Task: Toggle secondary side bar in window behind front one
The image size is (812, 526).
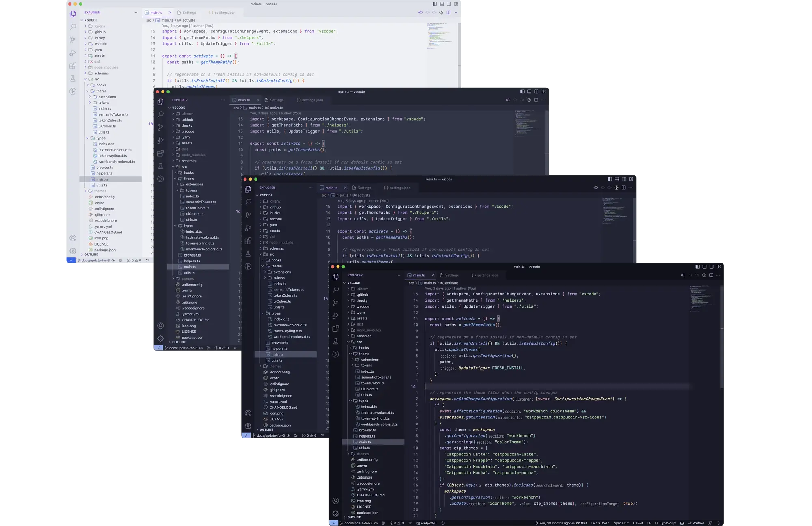Action: point(624,179)
